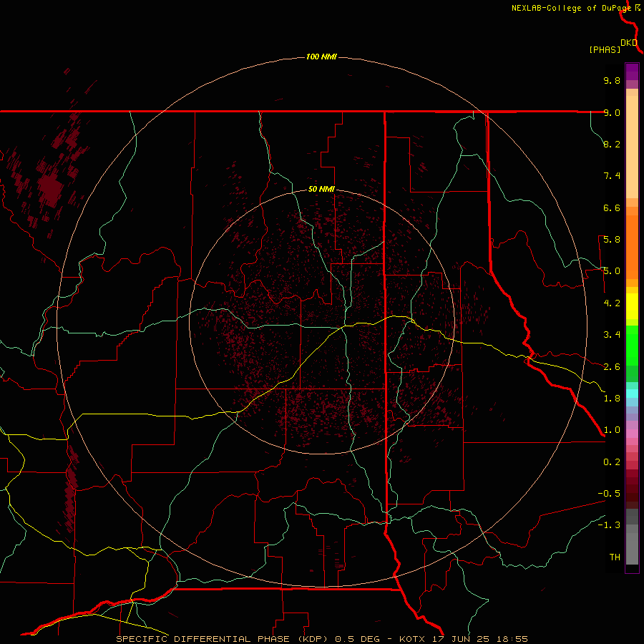
Task: Click the 100 NMI range ring label
Action: pos(321,57)
